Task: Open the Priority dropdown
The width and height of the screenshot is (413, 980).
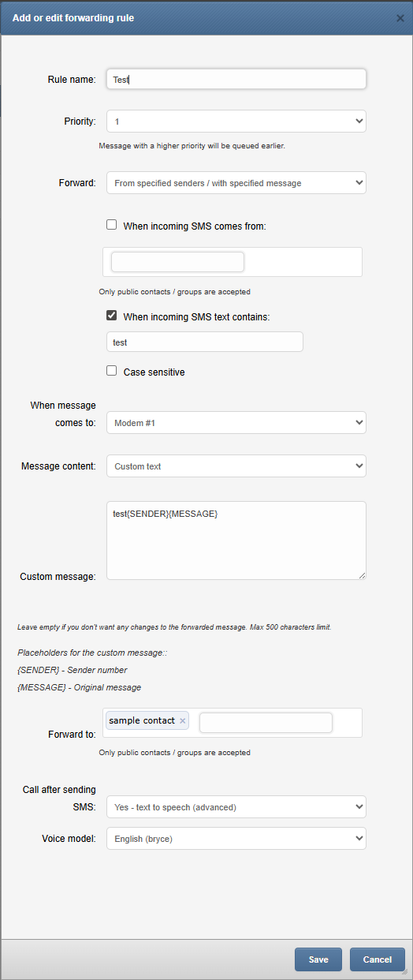Action: point(236,122)
